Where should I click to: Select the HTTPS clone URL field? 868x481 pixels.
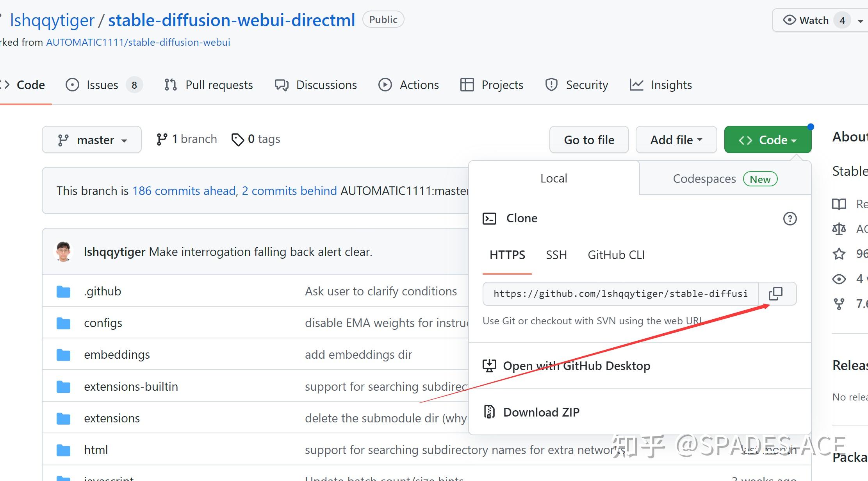tap(620, 293)
